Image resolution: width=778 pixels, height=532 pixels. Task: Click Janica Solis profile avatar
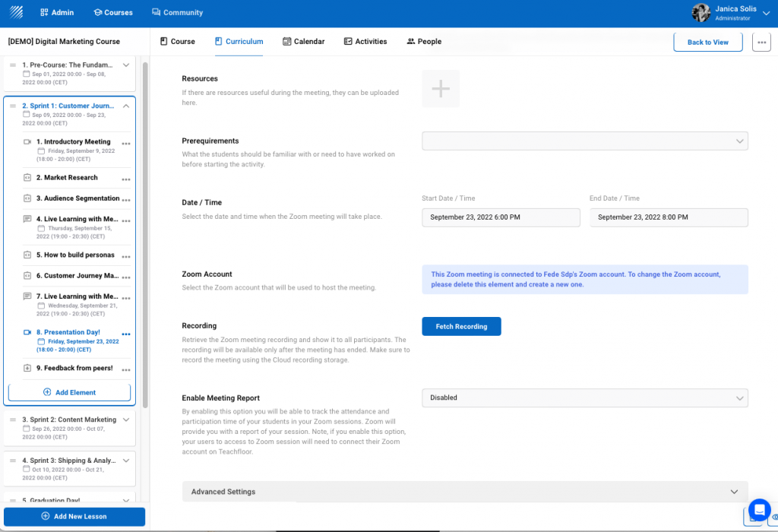[x=701, y=12]
